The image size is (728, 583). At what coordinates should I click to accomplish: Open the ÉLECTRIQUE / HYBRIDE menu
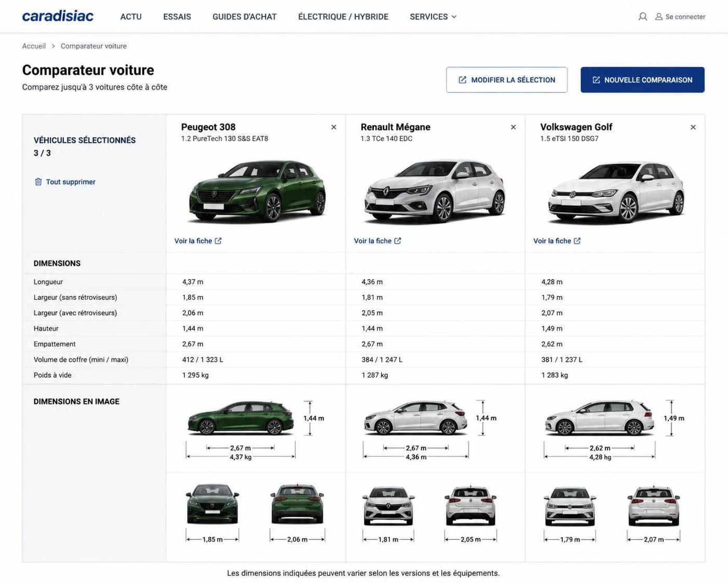tap(343, 17)
